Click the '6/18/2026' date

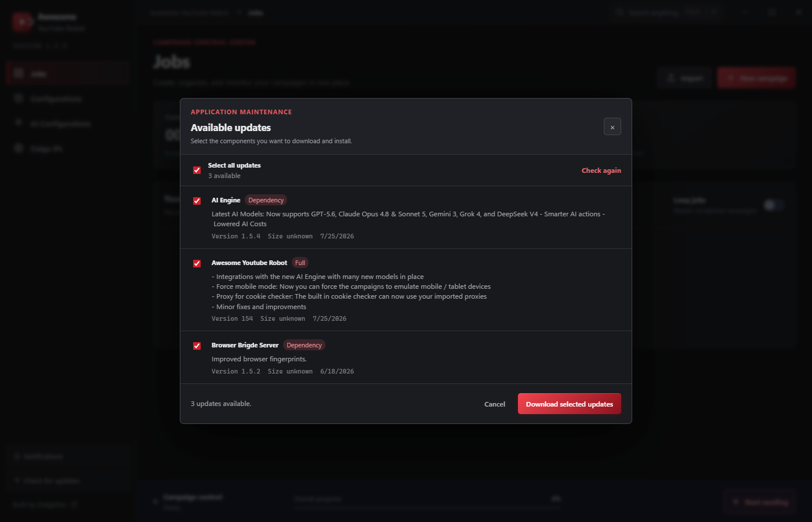pos(337,371)
